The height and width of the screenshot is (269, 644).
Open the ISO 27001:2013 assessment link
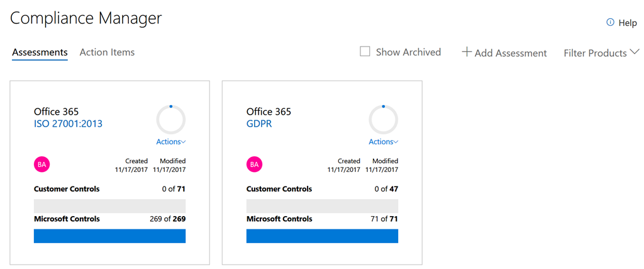pyautogui.click(x=68, y=124)
